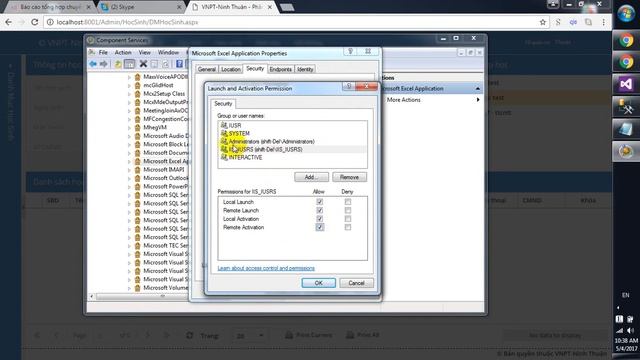Click the Microsoft Outlook component icon in tree
Viewport: 640px width, 360px height.
(138, 178)
